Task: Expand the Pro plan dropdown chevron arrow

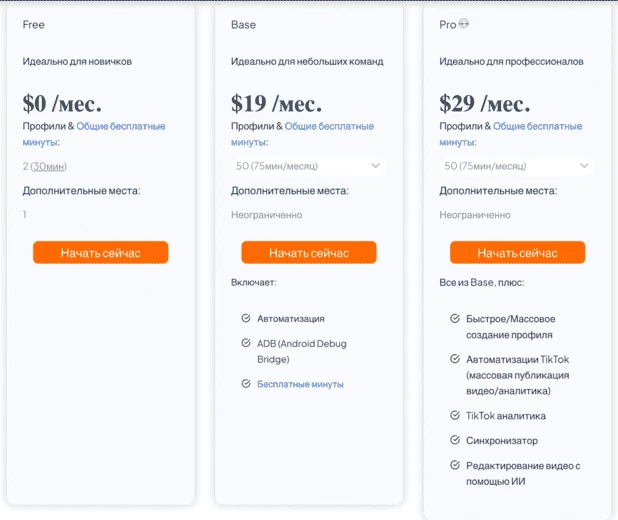Action: (x=584, y=166)
